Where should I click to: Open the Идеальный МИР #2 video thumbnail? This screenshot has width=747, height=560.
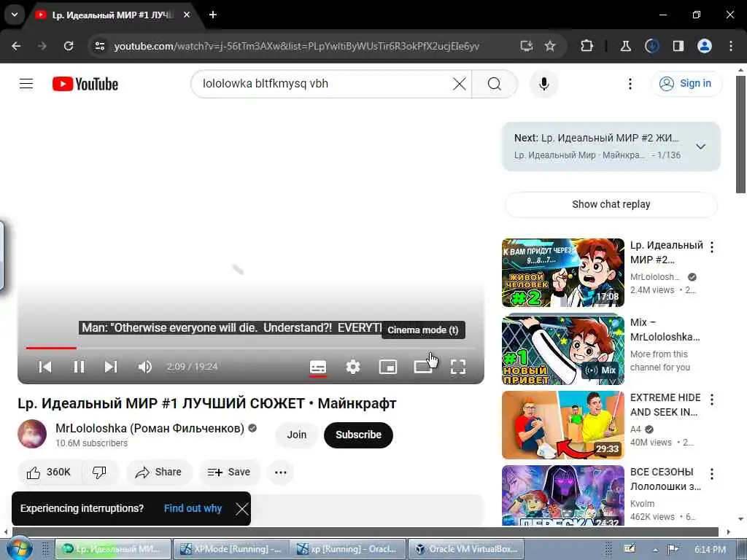(x=562, y=273)
